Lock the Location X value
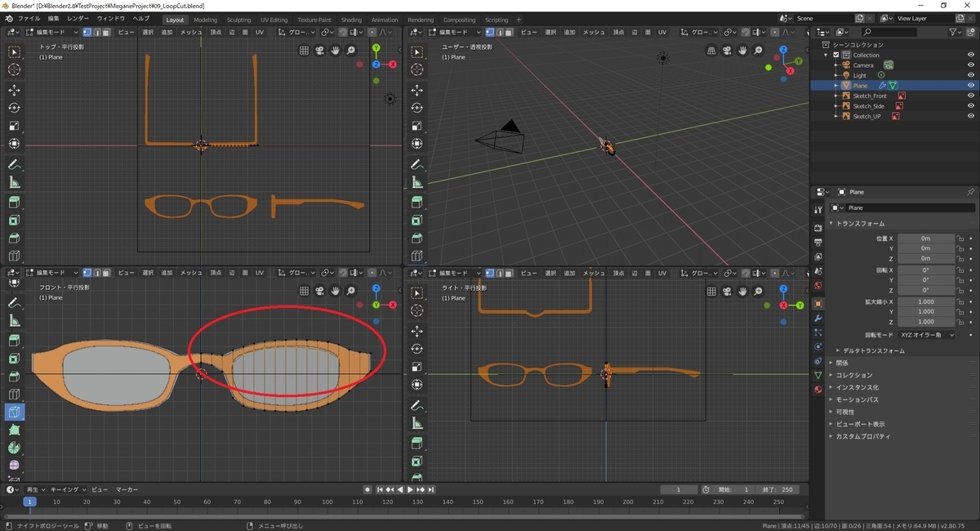The height and width of the screenshot is (531, 980). click(960, 239)
